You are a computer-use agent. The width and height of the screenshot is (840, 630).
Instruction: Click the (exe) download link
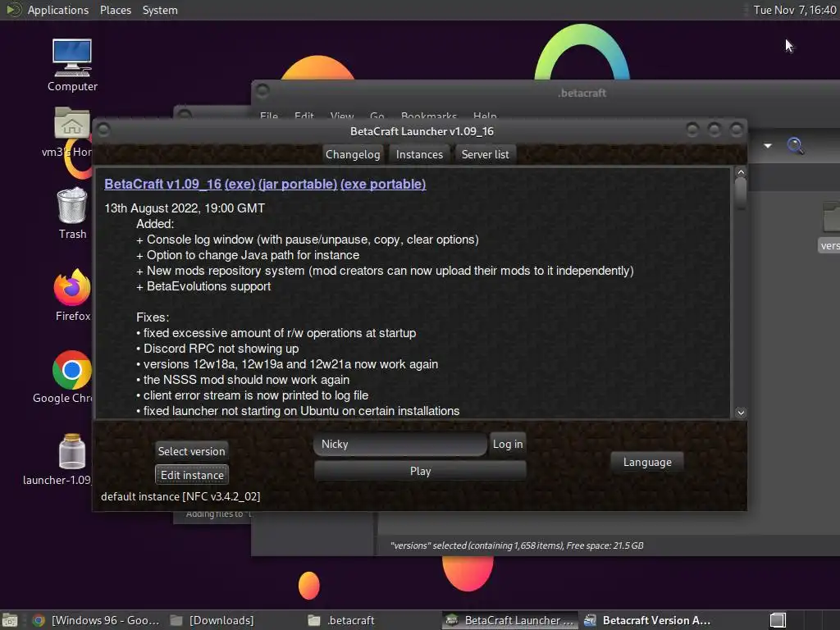click(x=240, y=185)
